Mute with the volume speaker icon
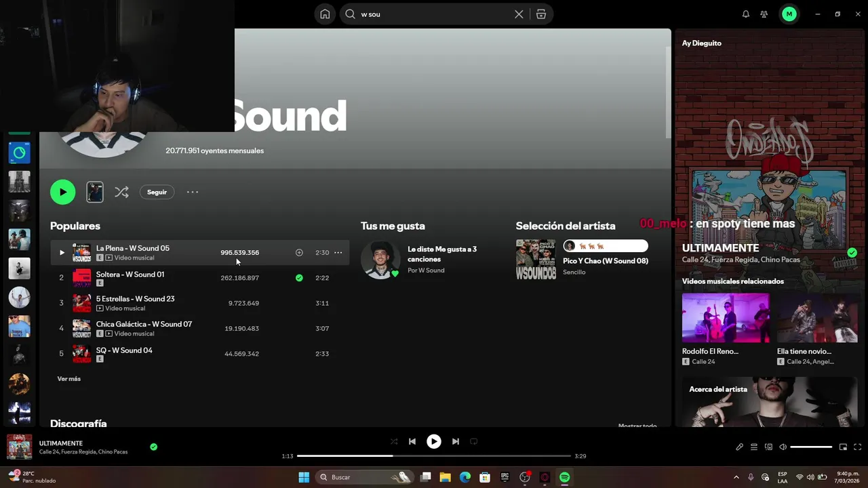 pyautogui.click(x=783, y=447)
